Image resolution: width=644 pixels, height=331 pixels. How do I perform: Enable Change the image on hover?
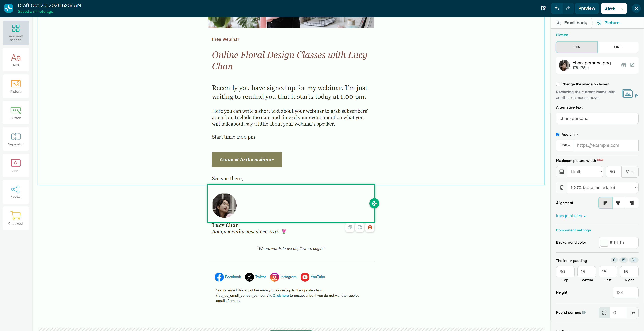558,84
